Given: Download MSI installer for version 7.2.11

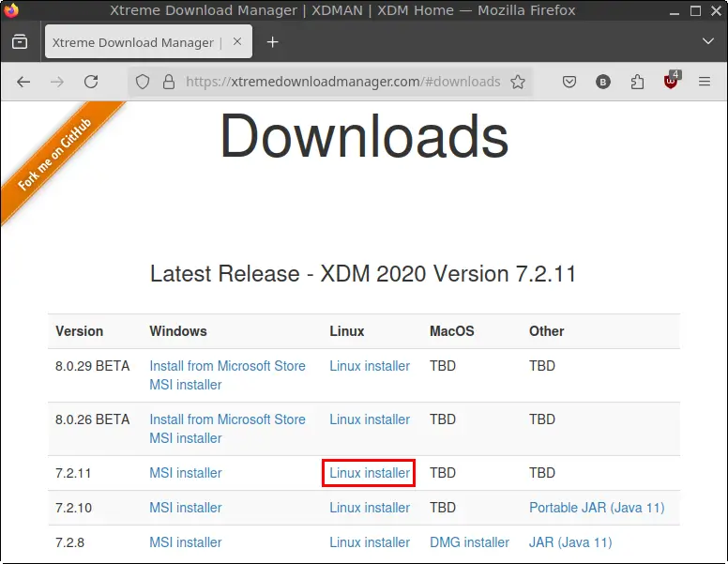Looking at the screenshot, I should [185, 473].
